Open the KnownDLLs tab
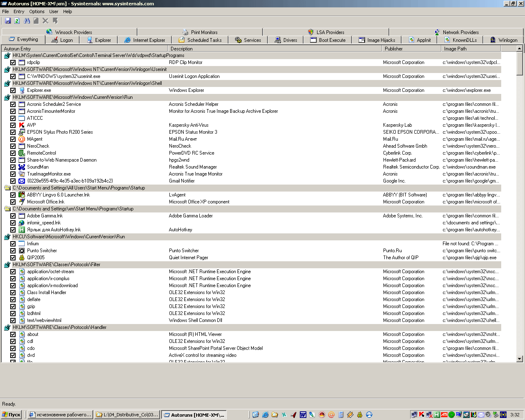This screenshot has height=420, width=525. click(461, 40)
